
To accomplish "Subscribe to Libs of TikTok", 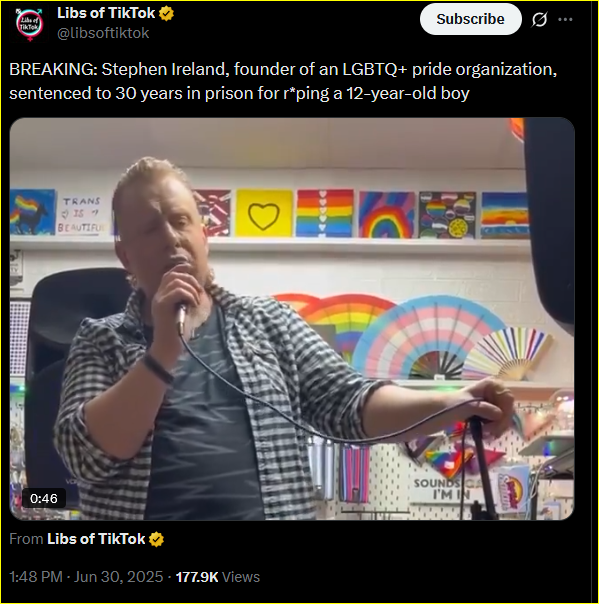I will point(470,19).
